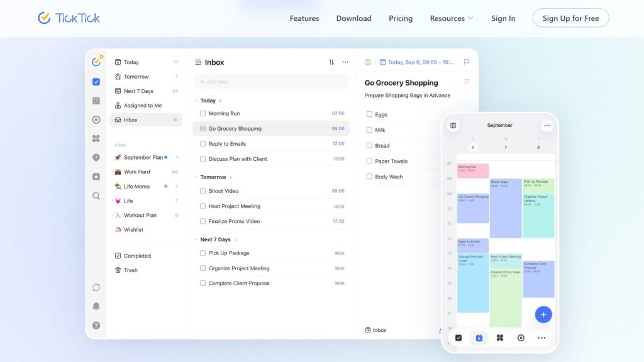This screenshot has width=644, height=362.
Task: Check the Eggs checklist item
Action: pyautogui.click(x=369, y=114)
